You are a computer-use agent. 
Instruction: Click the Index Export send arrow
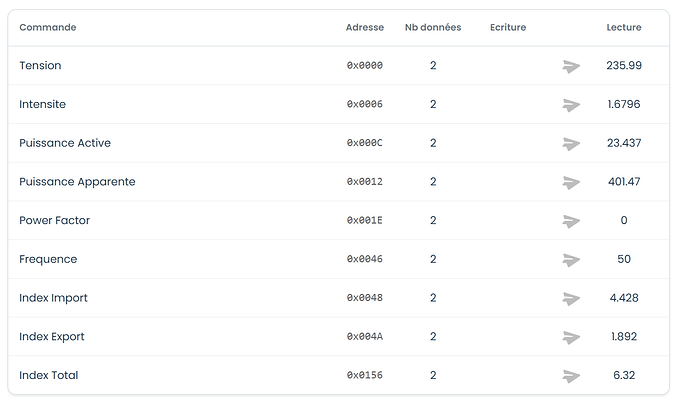[x=571, y=338]
